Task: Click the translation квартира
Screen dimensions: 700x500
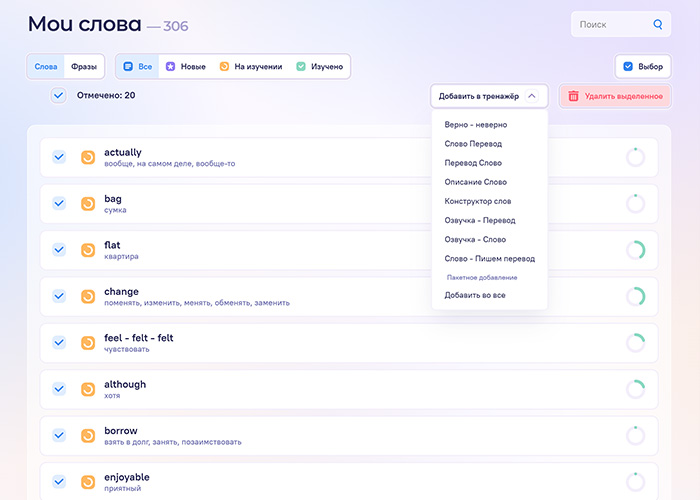Action: click(121, 256)
